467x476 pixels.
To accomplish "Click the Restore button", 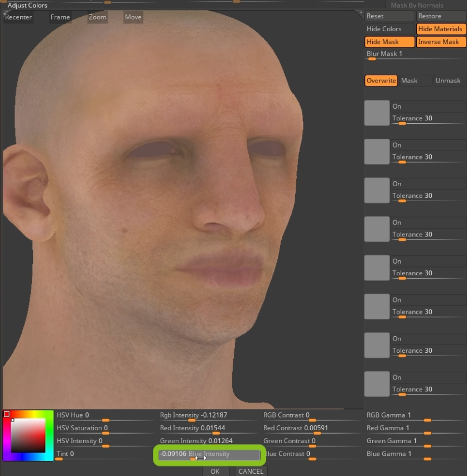I will click(x=441, y=16).
